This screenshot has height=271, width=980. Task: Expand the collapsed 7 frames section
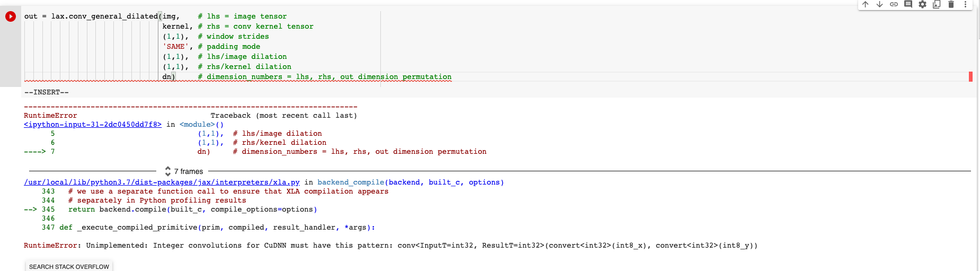184,171
